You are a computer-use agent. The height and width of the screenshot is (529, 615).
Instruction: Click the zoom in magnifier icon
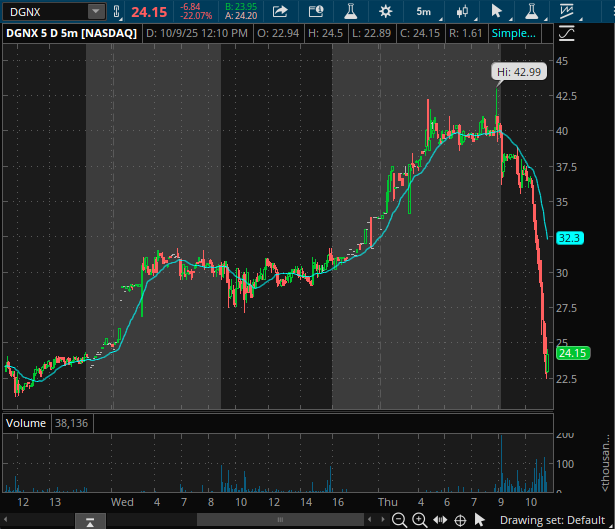[x=419, y=520]
